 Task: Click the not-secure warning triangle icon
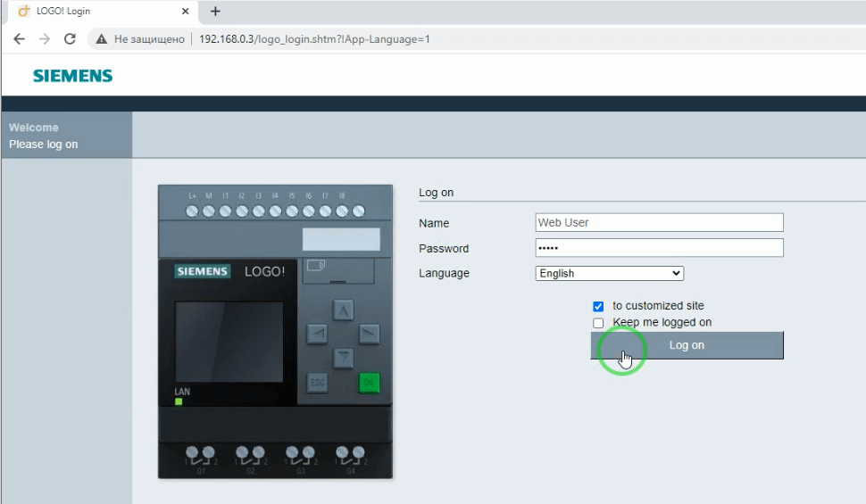102,39
